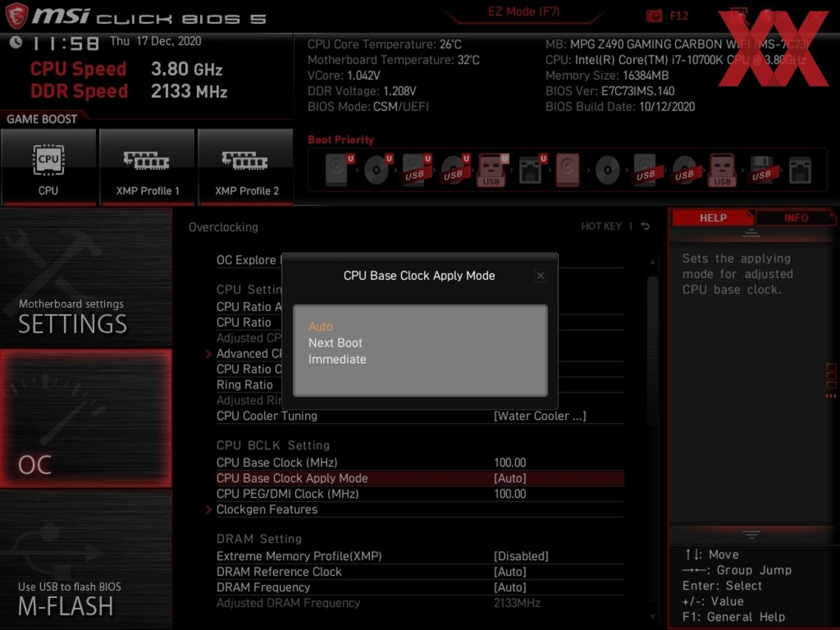The image size is (840, 630).
Task: Open the CPU Cooler Tuning [Water Cooler ...] value
Action: 540,416
